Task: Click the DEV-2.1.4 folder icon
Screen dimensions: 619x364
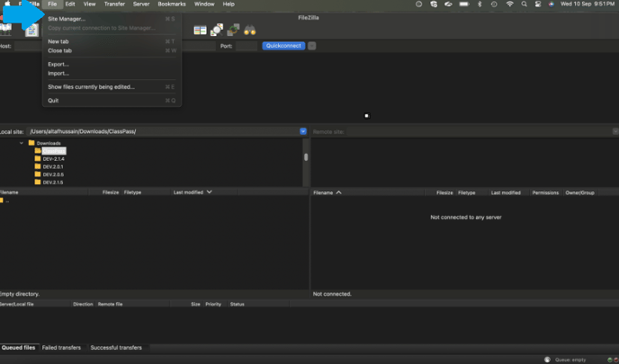Action: coord(38,158)
